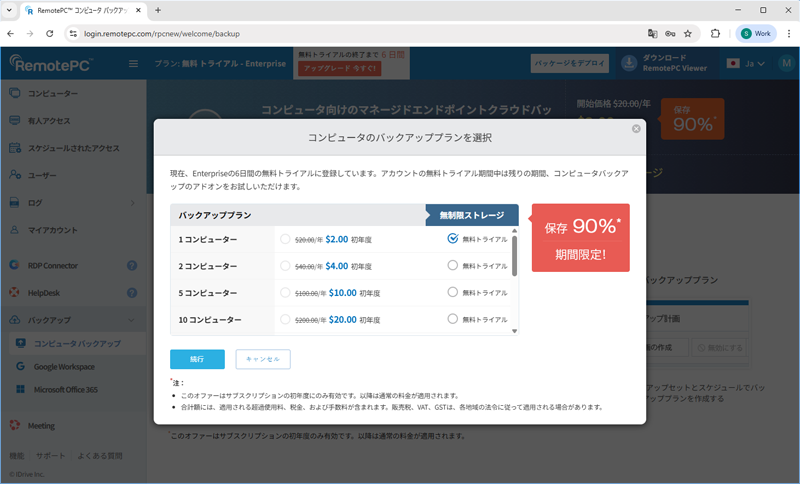This screenshot has width=800, height=484.
Task: Collapse the バックアップ section chevron
Action: pyautogui.click(x=132, y=320)
